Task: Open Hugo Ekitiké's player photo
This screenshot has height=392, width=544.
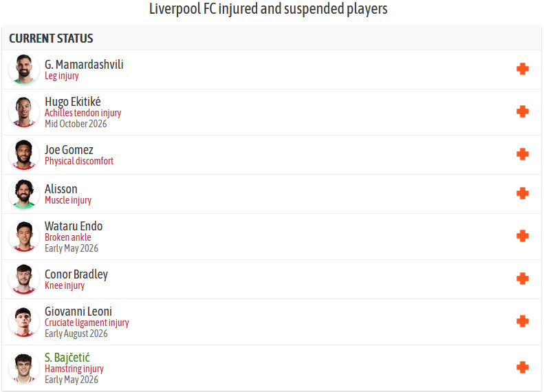Action: pos(24,112)
